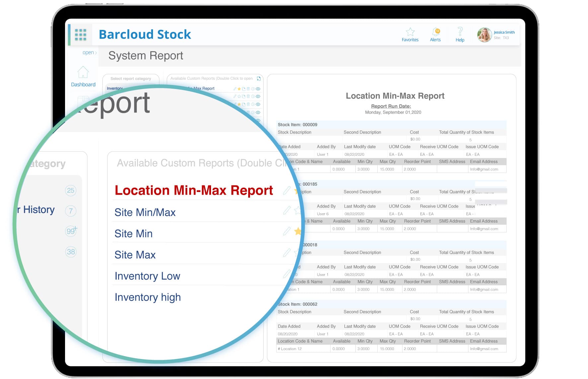
Task: Click 'Monday, September 01,2020' date text
Action: (393, 112)
